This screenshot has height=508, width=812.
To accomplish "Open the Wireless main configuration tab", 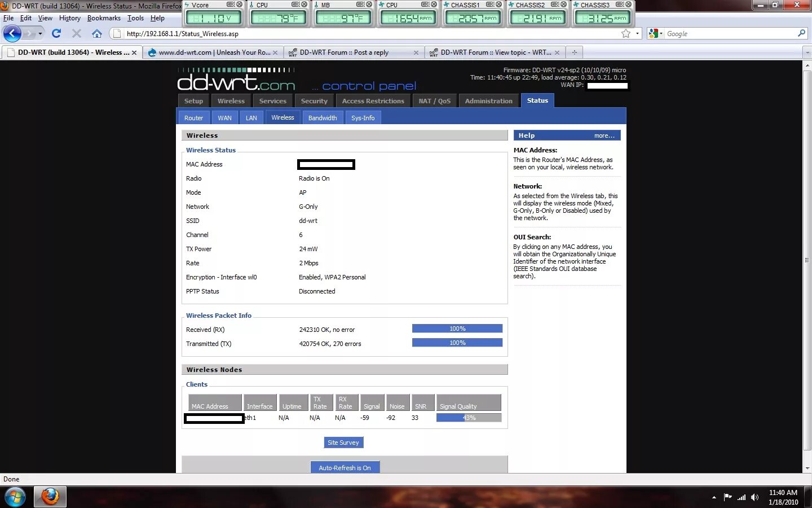I will click(x=231, y=101).
